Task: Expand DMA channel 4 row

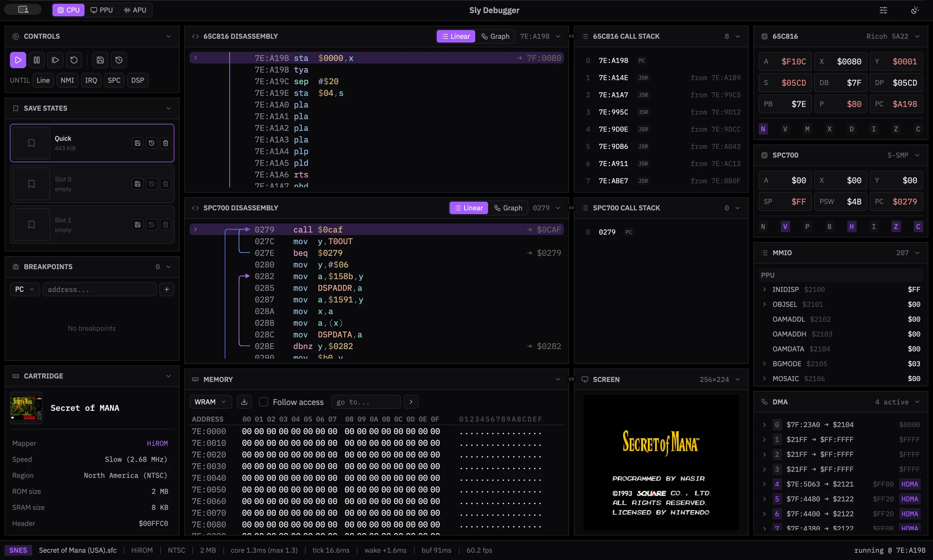Action: pos(840,484)
